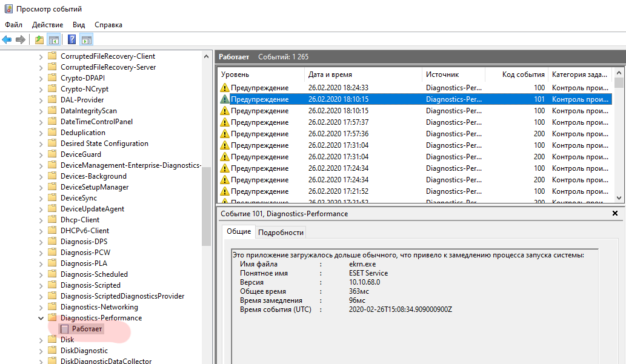Sort by the Уровень column header
Viewport: 626px width, 364px height.
coord(261,74)
